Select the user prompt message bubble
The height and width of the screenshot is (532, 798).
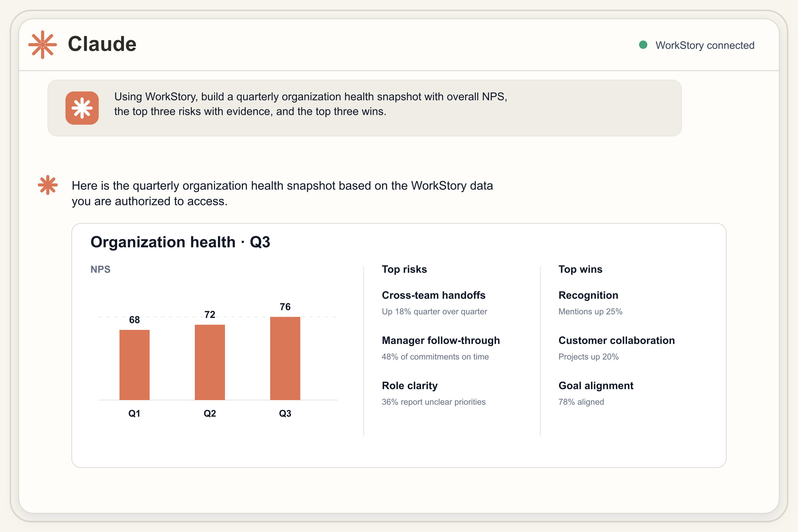click(364, 108)
